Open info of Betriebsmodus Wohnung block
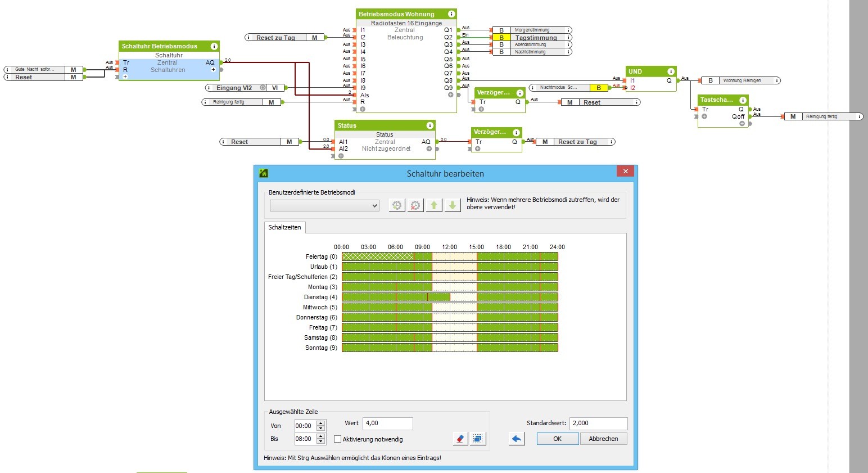868x473 pixels. click(x=451, y=14)
